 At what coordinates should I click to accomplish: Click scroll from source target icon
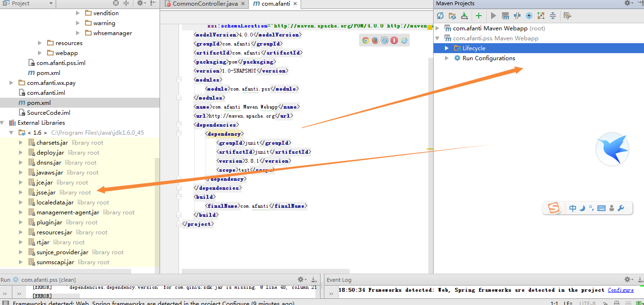click(x=116, y=3)
